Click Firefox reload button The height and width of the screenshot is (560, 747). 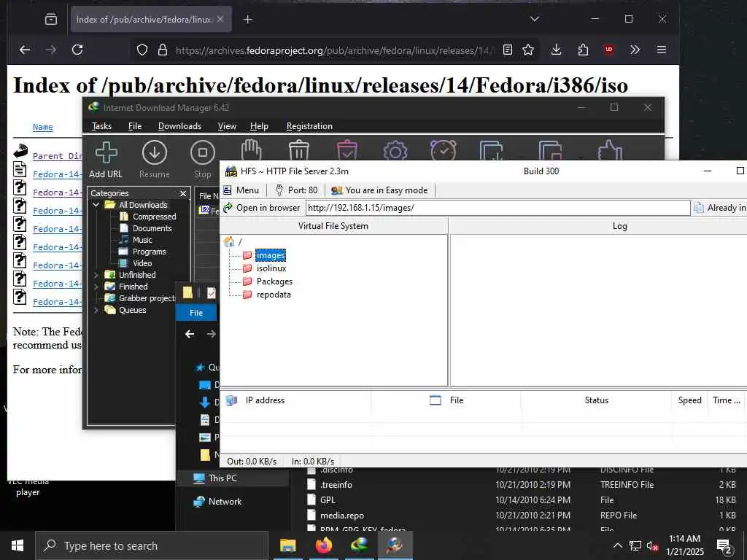click(x=77, y=50)
